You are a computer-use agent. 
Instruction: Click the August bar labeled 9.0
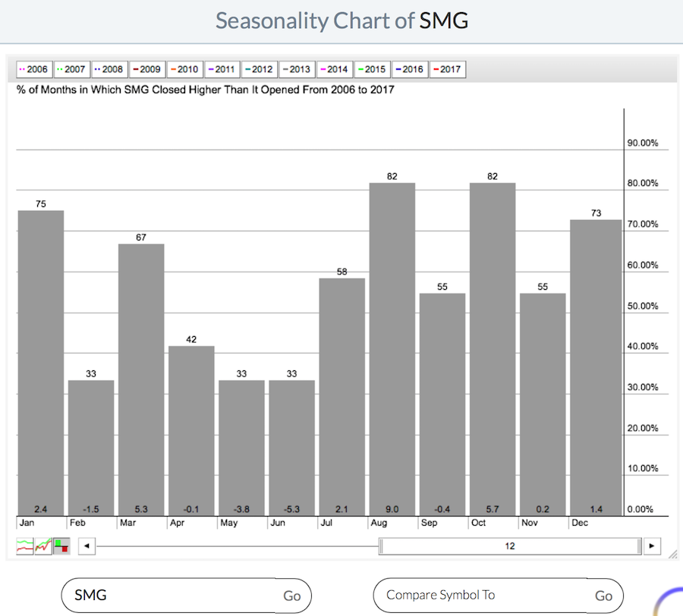(x=392, y=349)
